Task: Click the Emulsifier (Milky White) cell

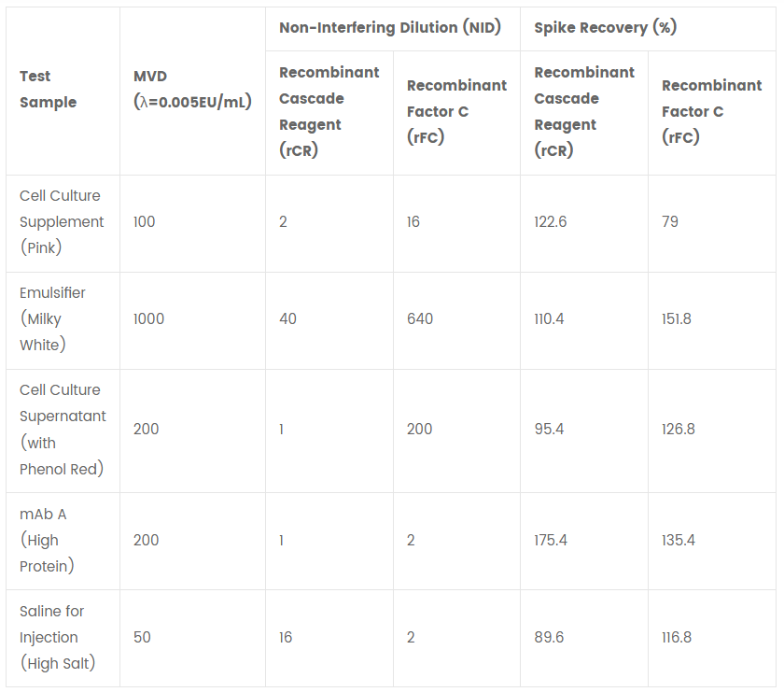Action: 52,318
